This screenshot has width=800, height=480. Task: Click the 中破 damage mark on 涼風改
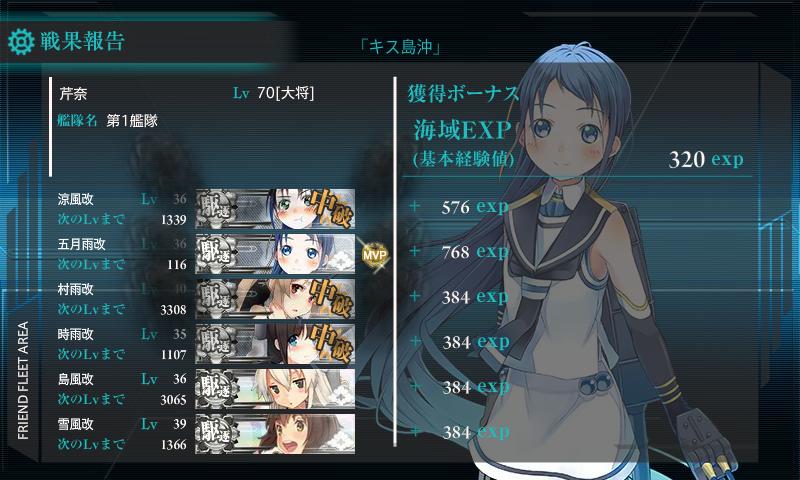[x=331, y=207]
